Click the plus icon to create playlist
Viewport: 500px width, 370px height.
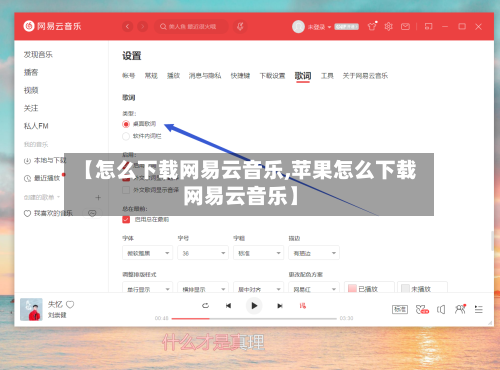click(98, 198)
